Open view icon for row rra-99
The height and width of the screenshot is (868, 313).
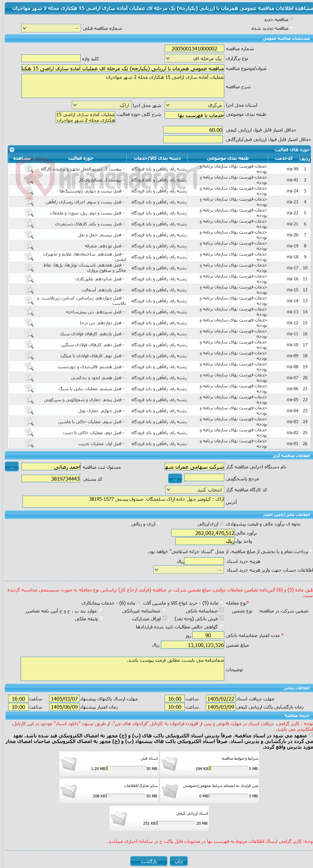(x=29, y=169)
